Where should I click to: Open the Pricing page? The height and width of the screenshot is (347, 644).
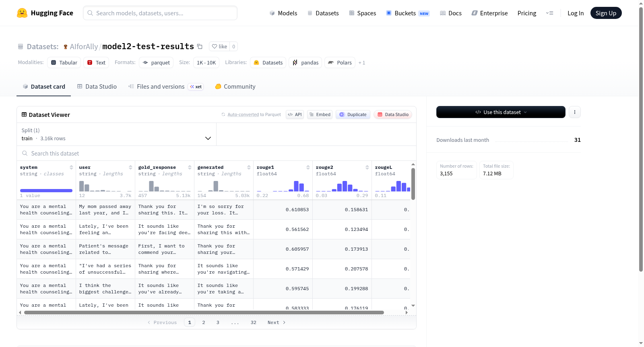click(527, 13)
